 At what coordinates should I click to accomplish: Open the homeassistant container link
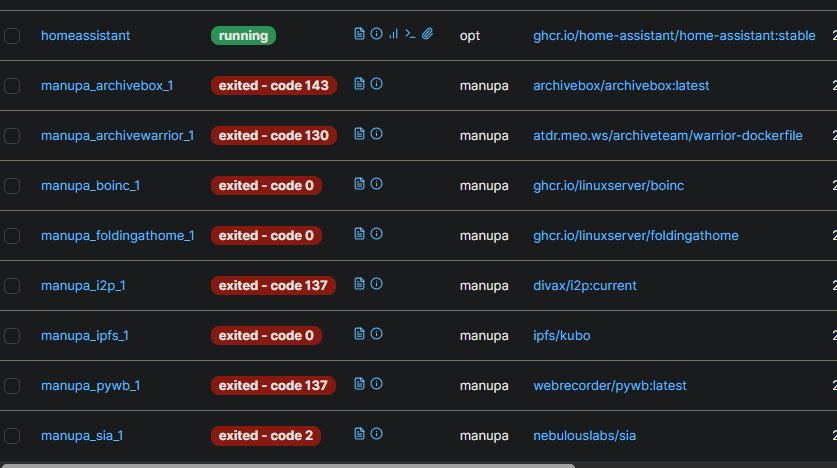pyautogui.click(x=85, y=36)
